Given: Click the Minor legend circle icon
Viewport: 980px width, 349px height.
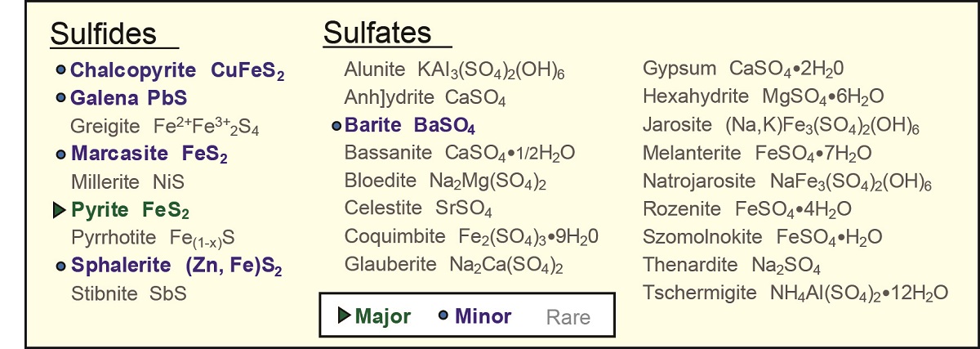Looking at the screenshot, I should point(443,315).
